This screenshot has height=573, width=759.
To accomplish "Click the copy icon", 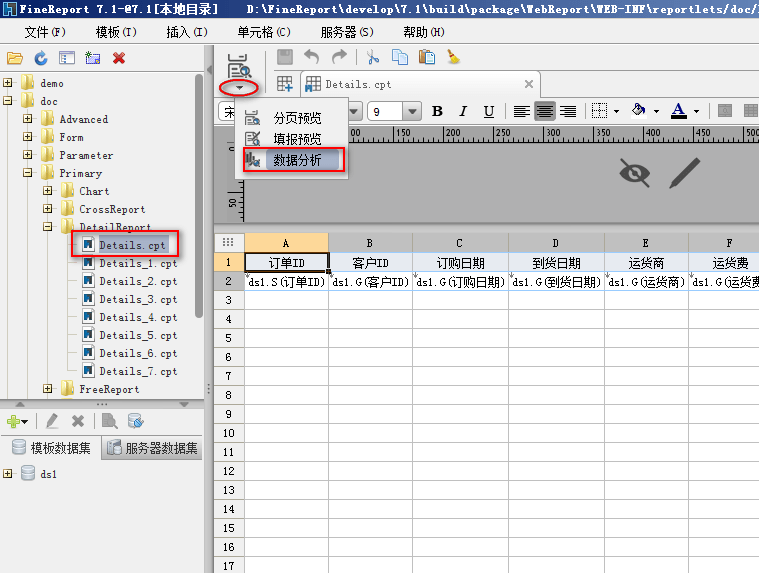I will point(400,57).
